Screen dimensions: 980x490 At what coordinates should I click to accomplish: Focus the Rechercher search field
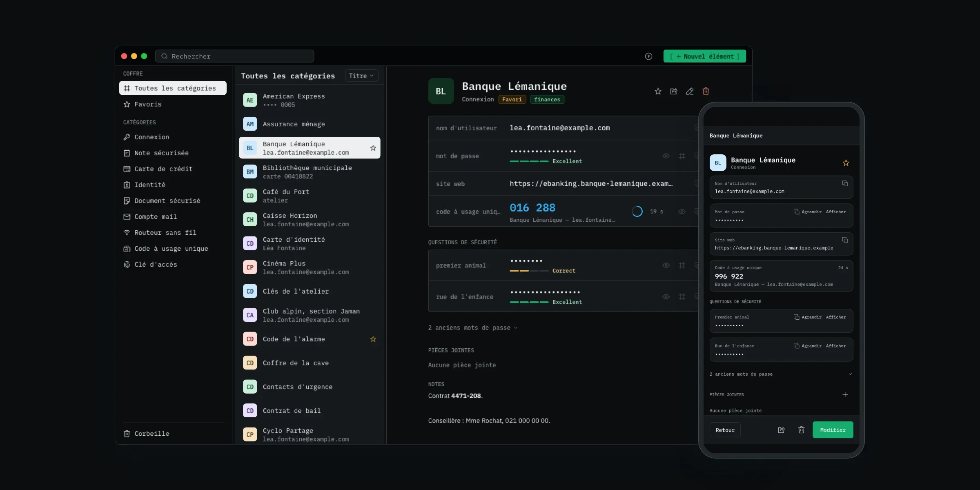point(234,56)
